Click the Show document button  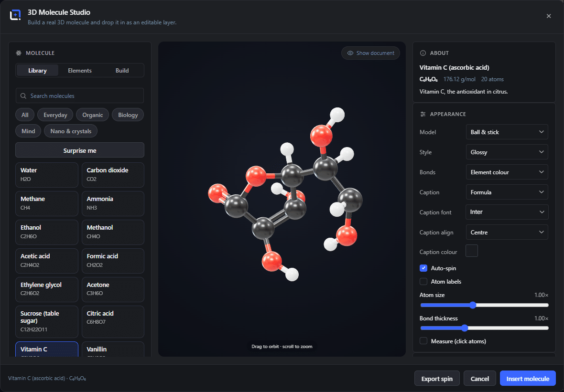click(x=370, y=53)
